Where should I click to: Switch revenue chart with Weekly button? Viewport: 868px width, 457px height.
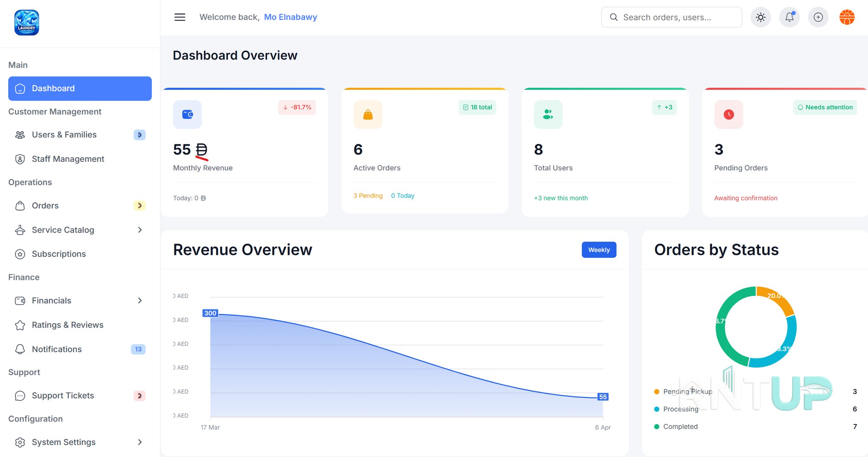(x=599, y=250)
